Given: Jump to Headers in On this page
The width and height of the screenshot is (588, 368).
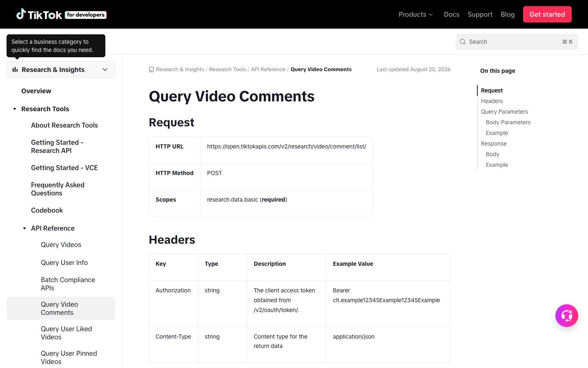Looking at the screenshot, I should pos(492,101).
